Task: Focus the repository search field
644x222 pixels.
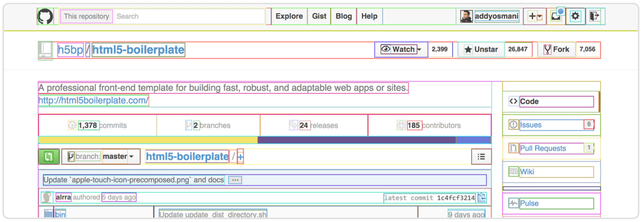Action: pos(188,16)
